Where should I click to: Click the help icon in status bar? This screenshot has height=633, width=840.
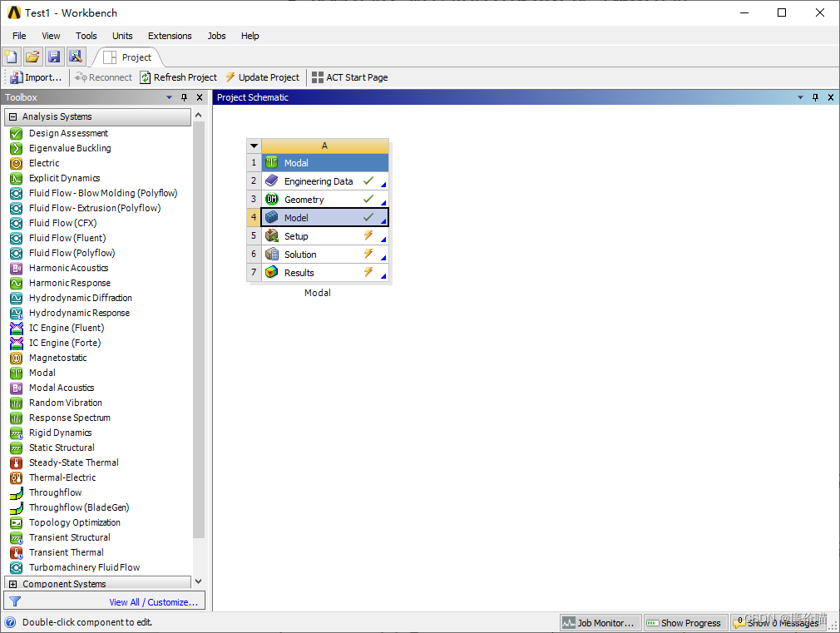point(10,622)
